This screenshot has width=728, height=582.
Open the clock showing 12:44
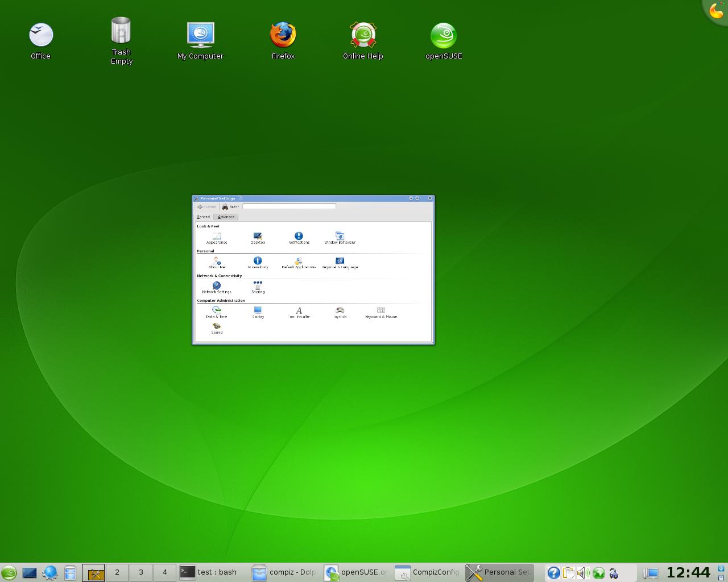[688, 572]
